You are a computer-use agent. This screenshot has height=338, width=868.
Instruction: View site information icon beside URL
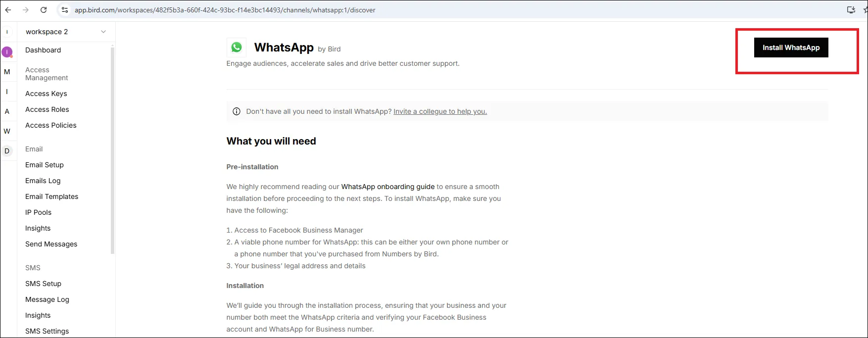64,10
